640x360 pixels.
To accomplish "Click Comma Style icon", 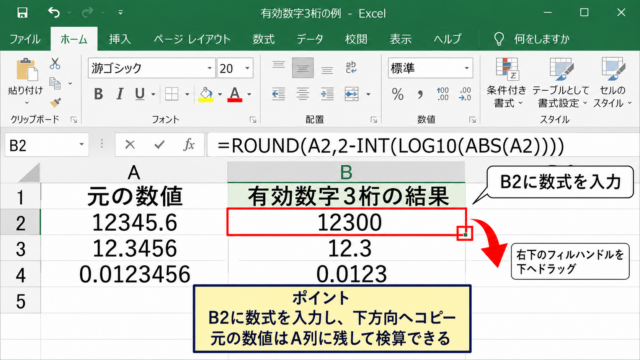I will [420, 94].
